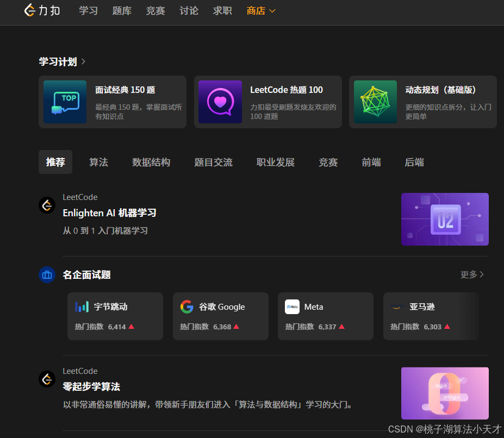Click red trend arrow next to 6,368
The height and width of the screenshot is (438, 504).
tap(237, 327)
